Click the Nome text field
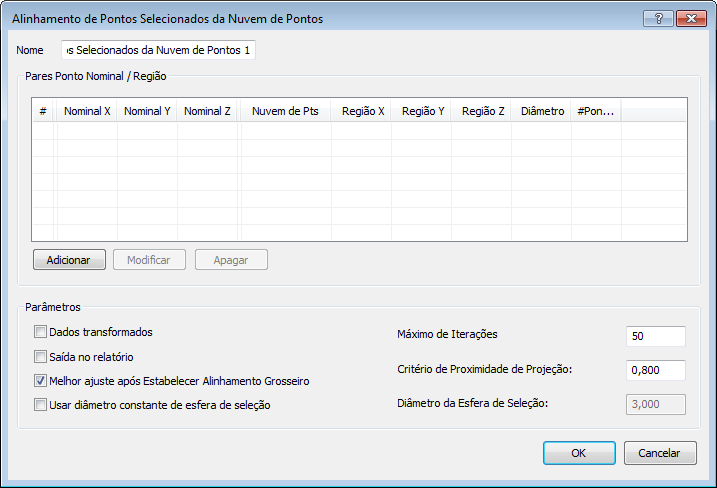 [x=159, y=49]
